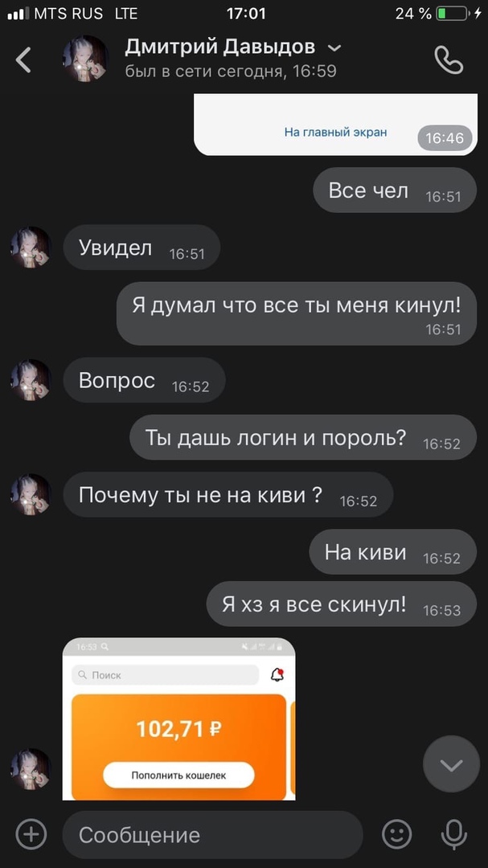Start a voice call with the phone icon

pos(449,59)
